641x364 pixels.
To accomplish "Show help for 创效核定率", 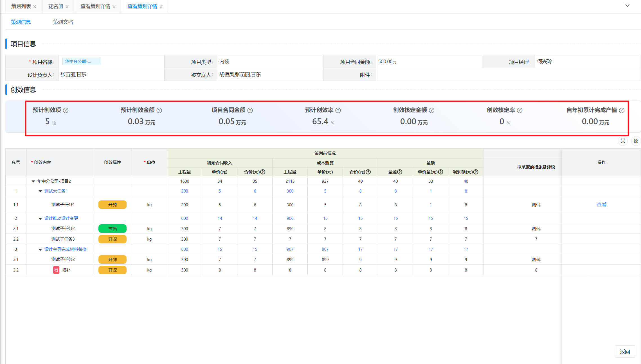I will coord(520,110).
